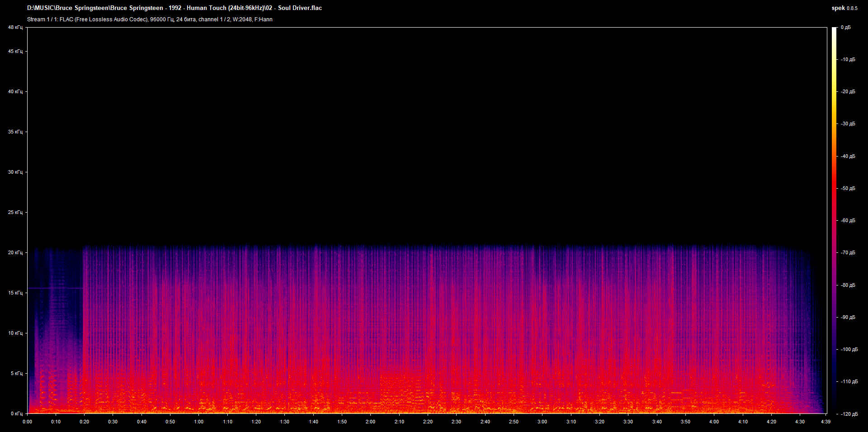The width and height of the screenshot is (868, 432).
Task: Select the -80 дБ scale label
Action: 848,285
